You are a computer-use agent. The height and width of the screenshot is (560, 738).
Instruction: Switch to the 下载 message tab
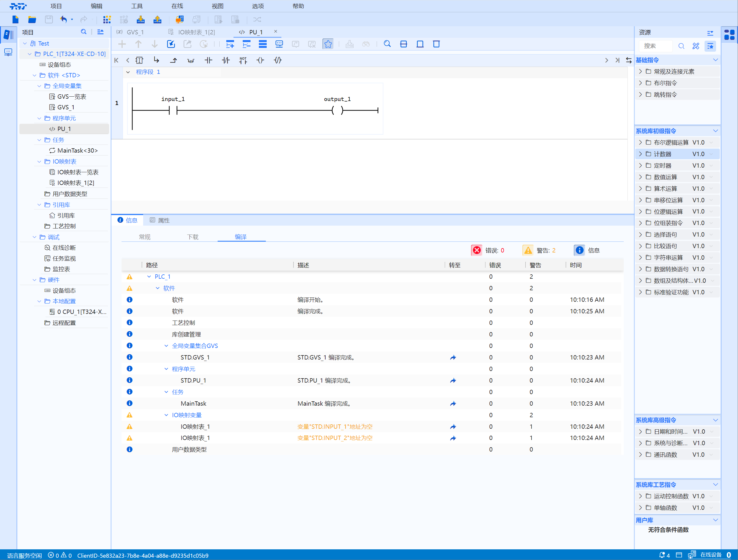pyautogui.click(x=193, y=237)
